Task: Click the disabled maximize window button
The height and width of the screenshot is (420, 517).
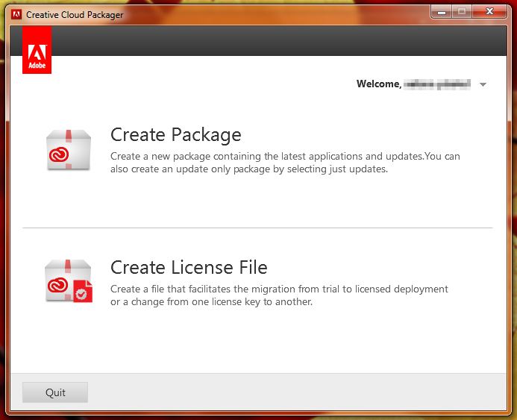Action: point(463,12)
